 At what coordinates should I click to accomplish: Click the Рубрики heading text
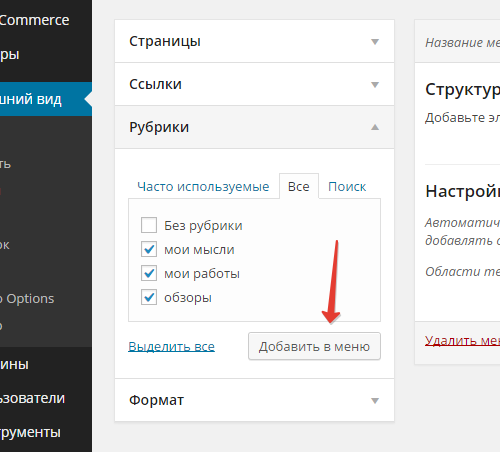pos(159,127)
